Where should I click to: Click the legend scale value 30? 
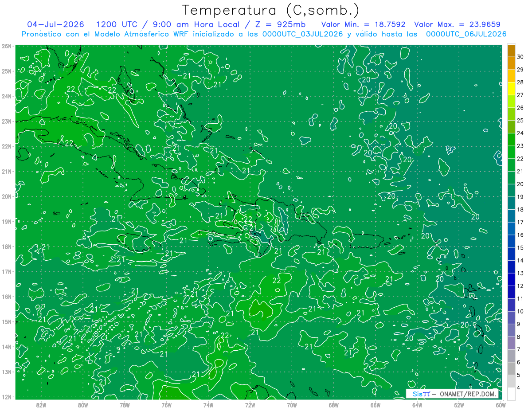point(520,57)
